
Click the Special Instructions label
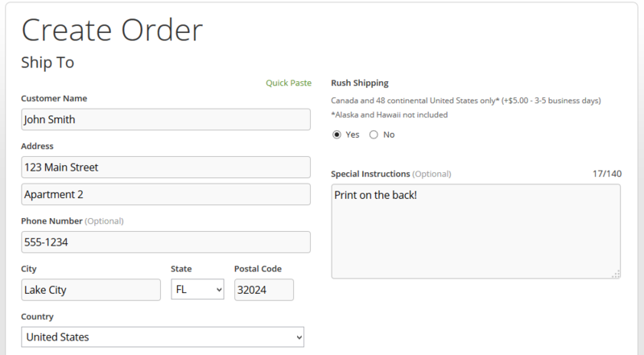[x=370, y=174]
